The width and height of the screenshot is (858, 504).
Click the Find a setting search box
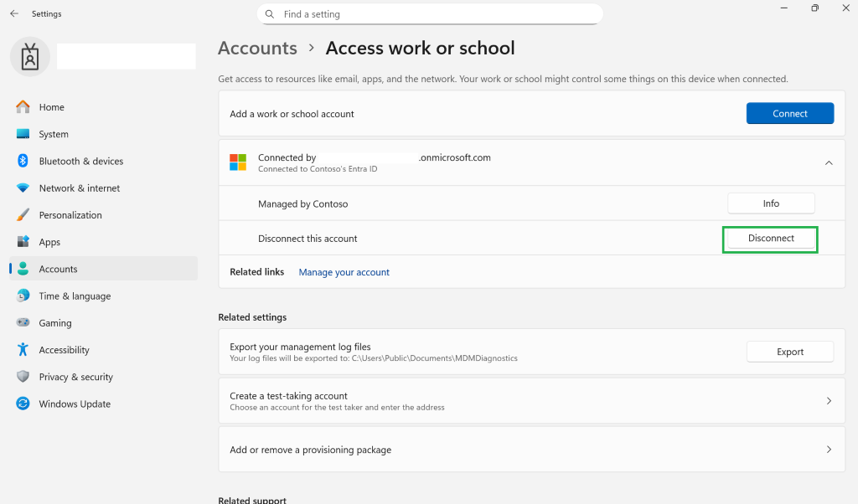tap(430, 14)
